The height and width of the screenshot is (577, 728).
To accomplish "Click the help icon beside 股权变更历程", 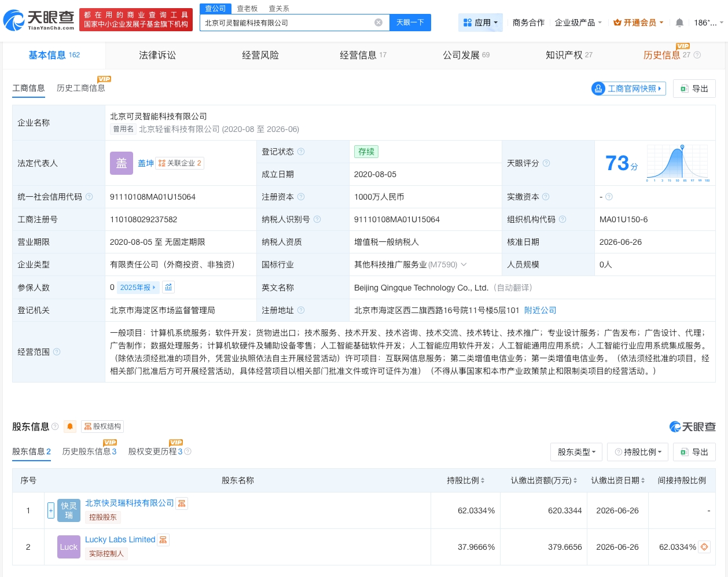I will 187,451.
